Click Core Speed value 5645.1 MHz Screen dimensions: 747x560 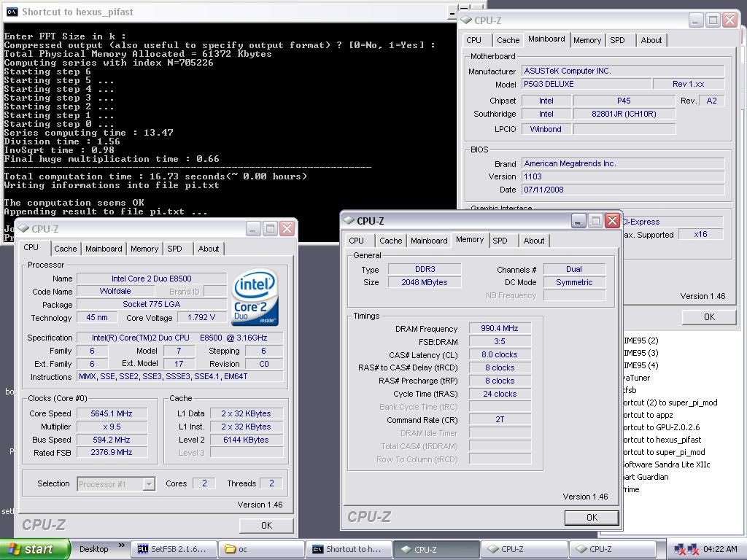112,413
